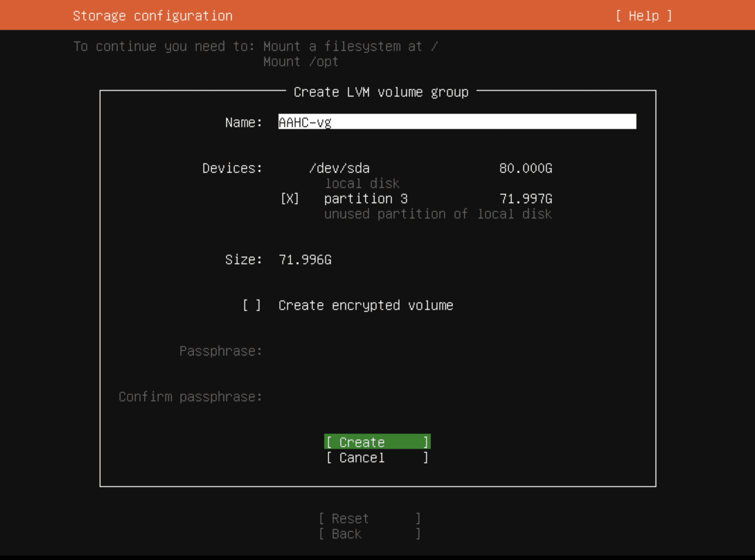Focus the Passphrase entry field
Screen dimensions: 755x560
pos(456,351)
